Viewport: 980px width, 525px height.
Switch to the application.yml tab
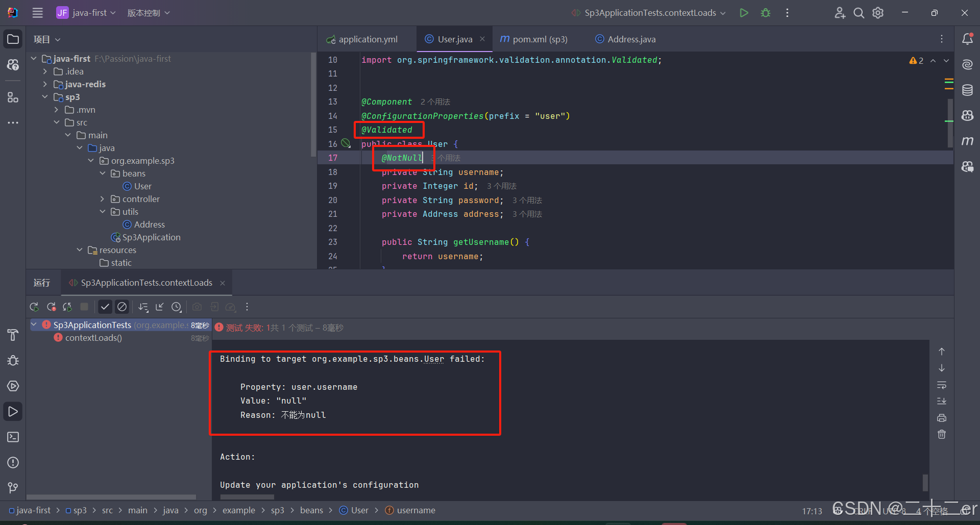[362, 39]
